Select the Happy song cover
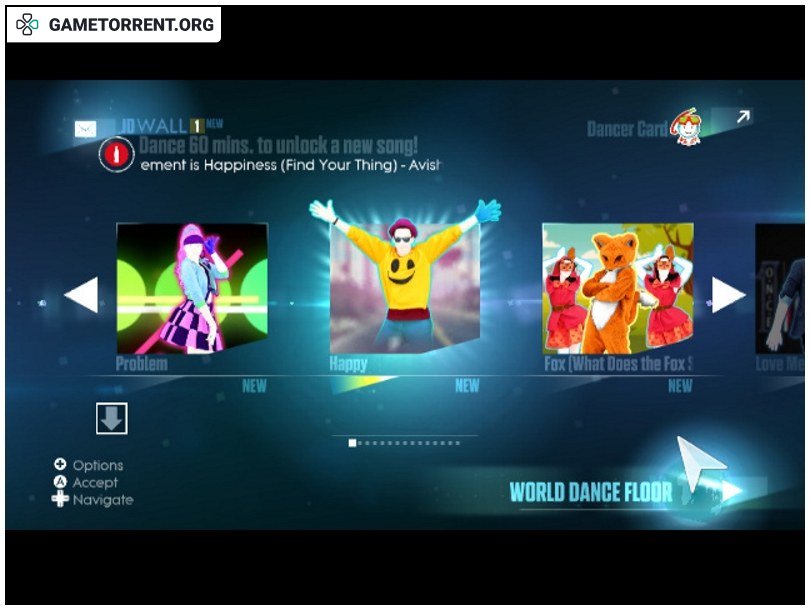 coord(405,287)
